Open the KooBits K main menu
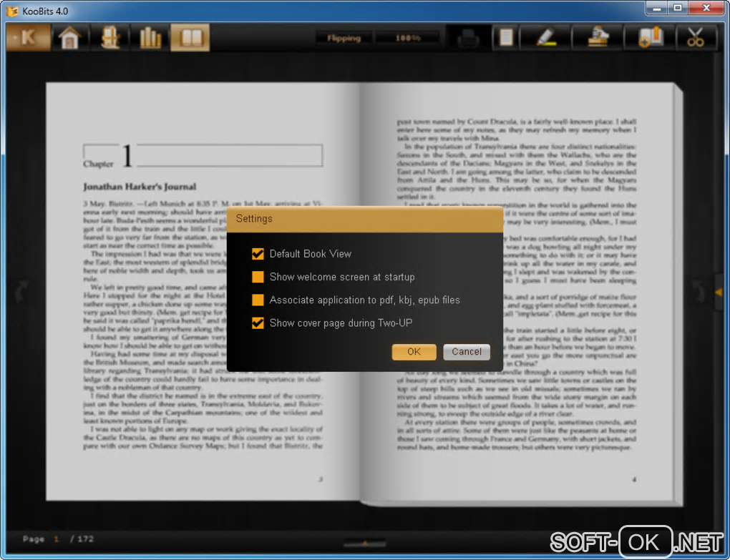This screenshot has height=560, width=730. [x=29, y=37]
